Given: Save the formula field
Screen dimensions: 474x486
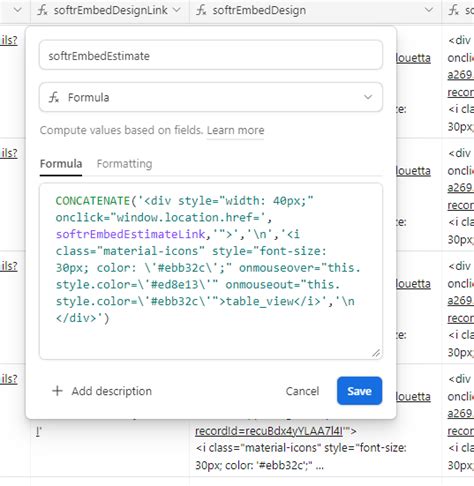Looking at the screenshot, I should (x=359, y=391).
